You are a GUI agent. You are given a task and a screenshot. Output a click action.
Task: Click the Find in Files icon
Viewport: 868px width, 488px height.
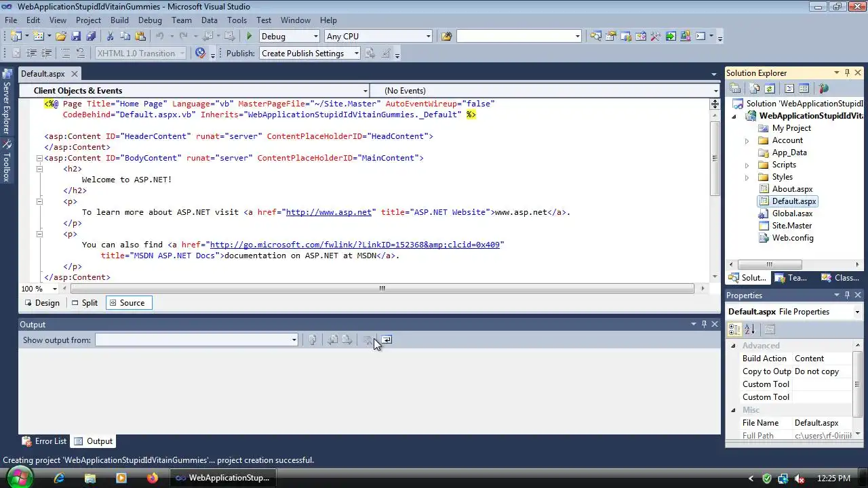[x=446, y=36]
